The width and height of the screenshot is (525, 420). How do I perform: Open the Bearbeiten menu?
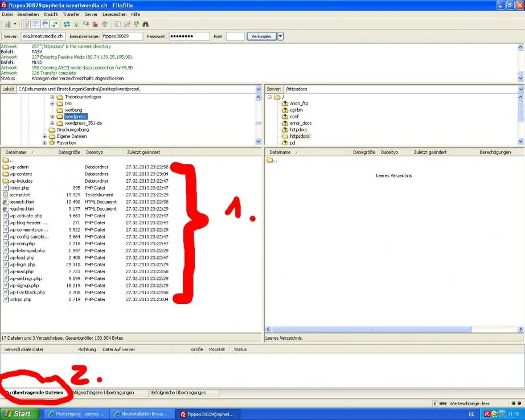[28, 14]
